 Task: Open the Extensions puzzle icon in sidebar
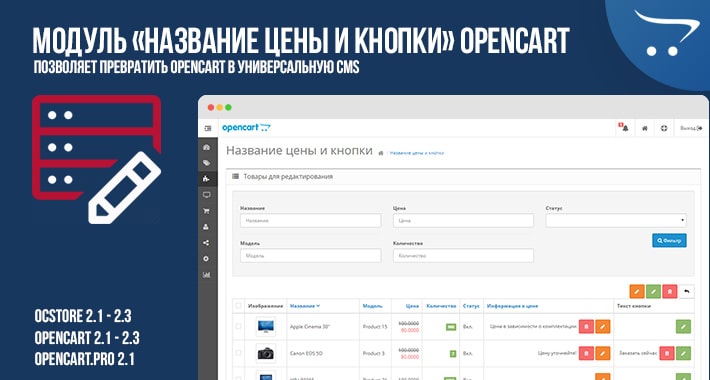[x=206, y=179]
